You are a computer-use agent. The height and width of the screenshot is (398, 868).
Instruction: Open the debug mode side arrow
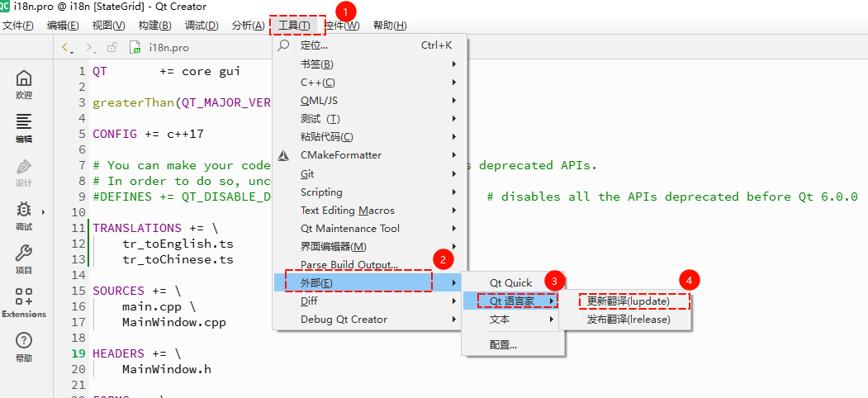tap(43, 211)
